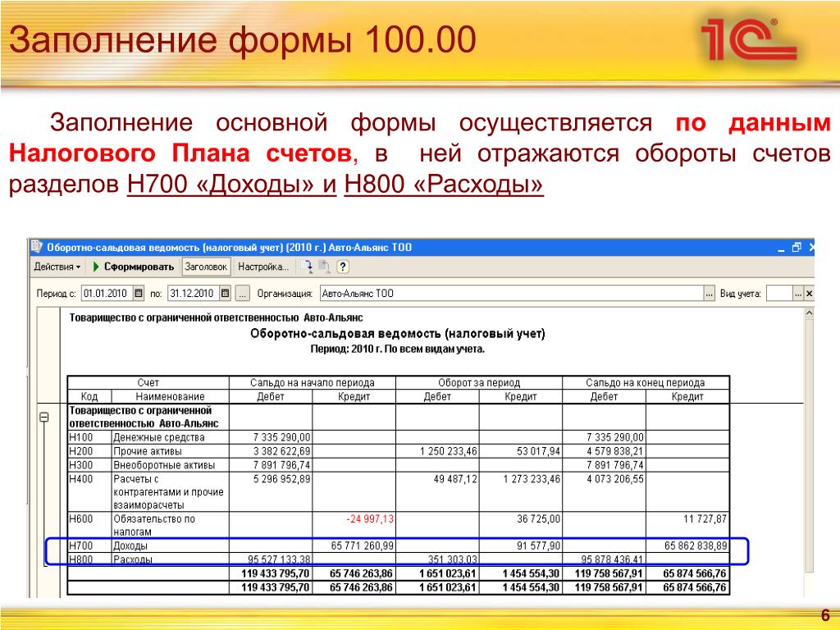
Task: Click cell value 5 296 952,89
Action: point(282,479)
